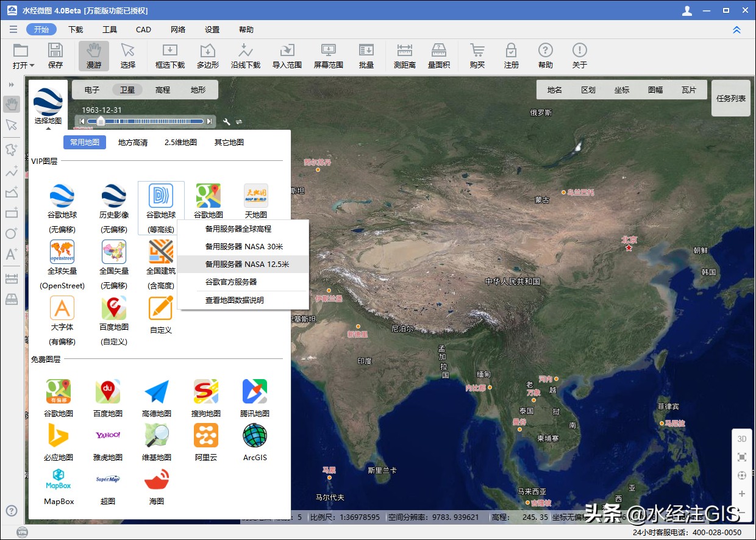Switch map type to 地形
756x540 pixels.
(x=198, y=90)
